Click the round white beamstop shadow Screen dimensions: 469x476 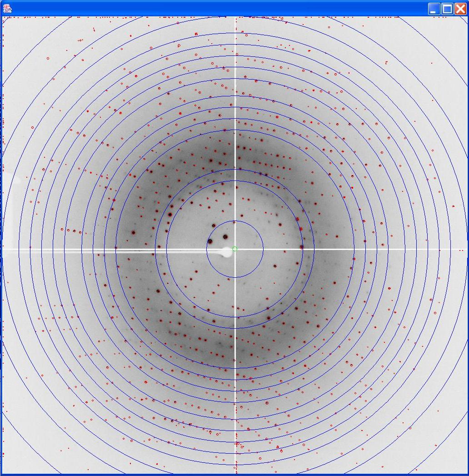(x=226, y=252)
